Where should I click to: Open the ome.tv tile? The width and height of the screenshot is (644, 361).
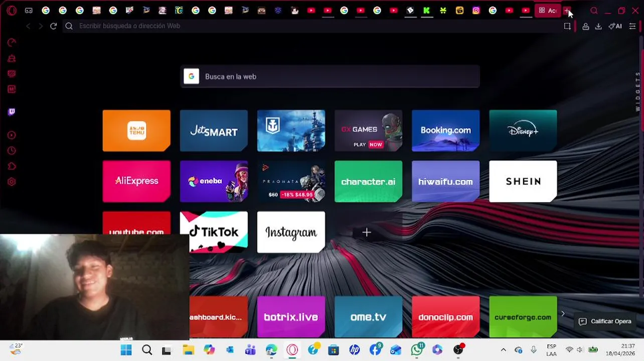[368, 317]
